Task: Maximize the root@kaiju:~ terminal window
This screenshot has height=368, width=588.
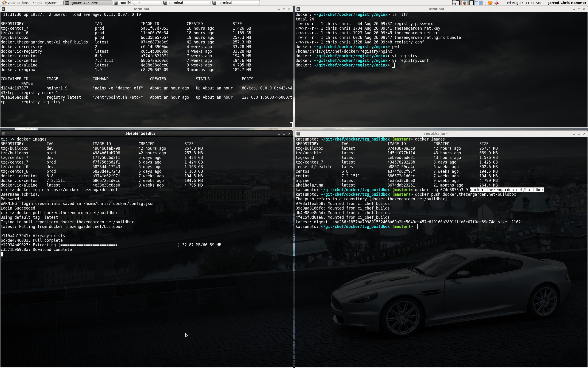Action: point(579,134)
